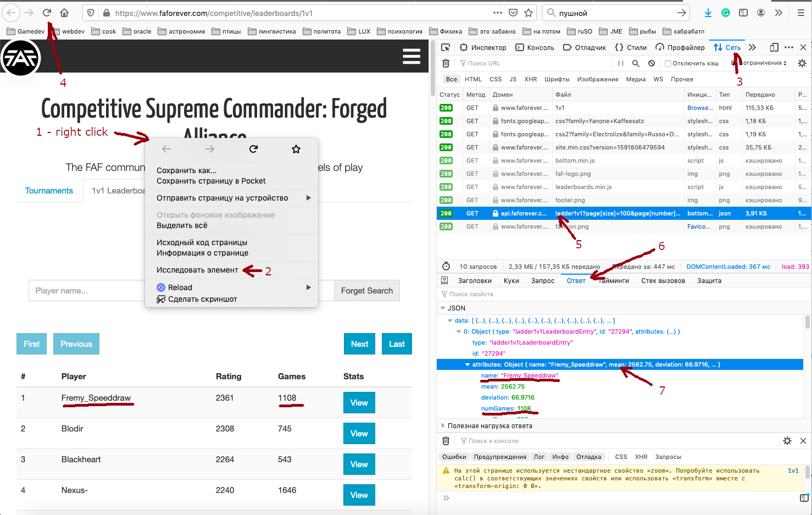Toggle the 'Предупреждения' console filter
The width and height of the screenshot is (812, 515).
[500, 457]
